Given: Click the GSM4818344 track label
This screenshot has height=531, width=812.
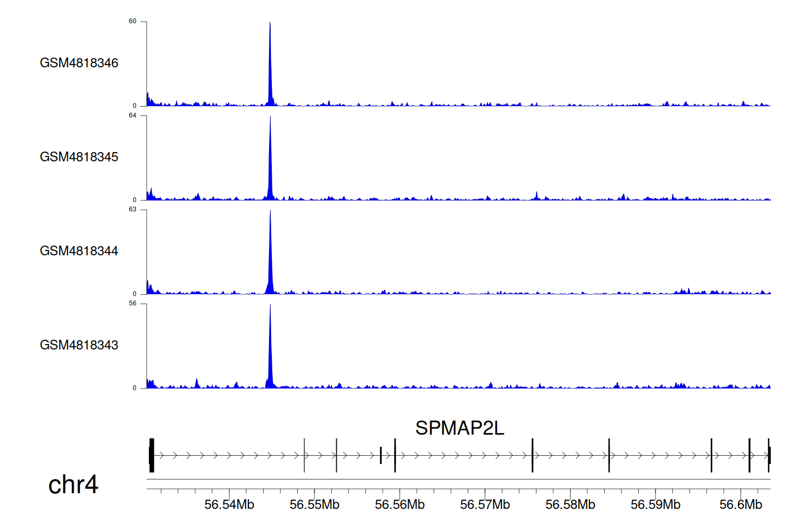Looking at the screenshot, I should pos(79,251).
